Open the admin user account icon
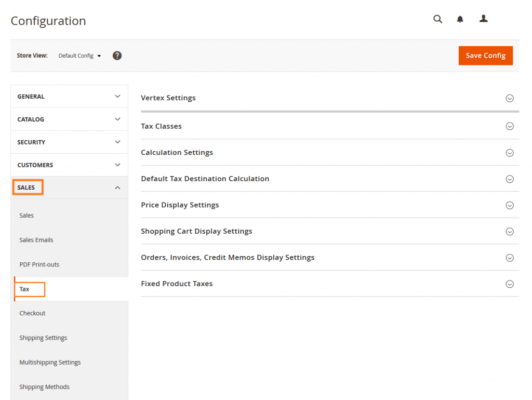Viewport: 532px width, 400px height. point(484,19)
